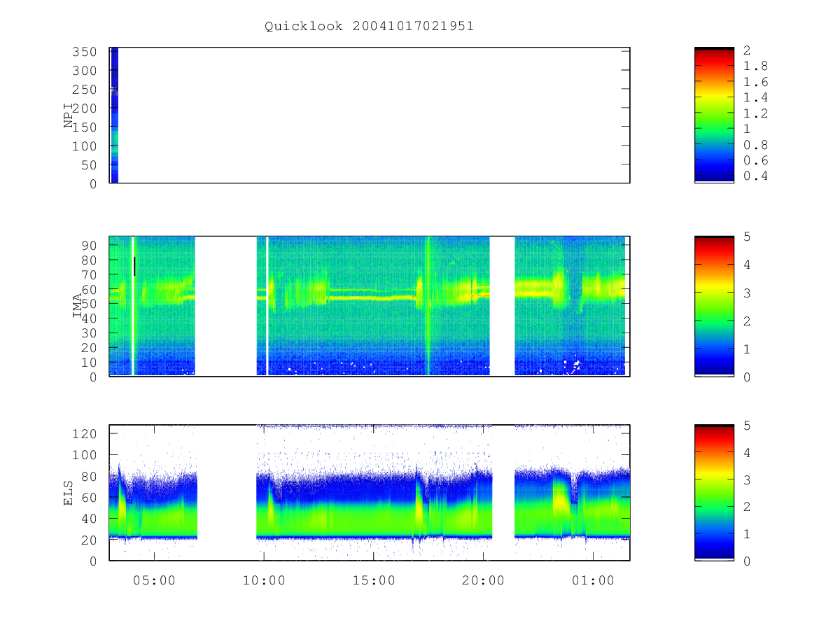Click the 1.4 label on NPI colorbar
Image resolution: width=840 pixels, height=630 pixels.
click(x=755, y=98)
